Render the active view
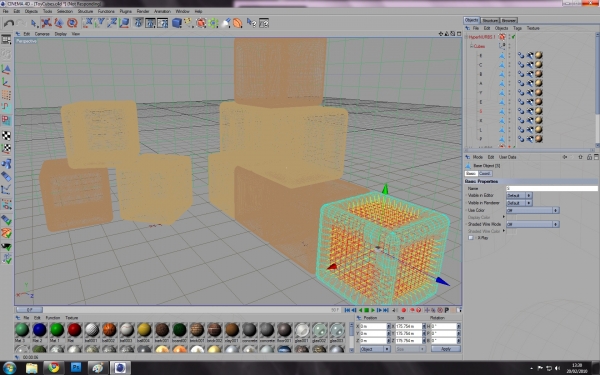600x375 pixels. click(138, 23)
